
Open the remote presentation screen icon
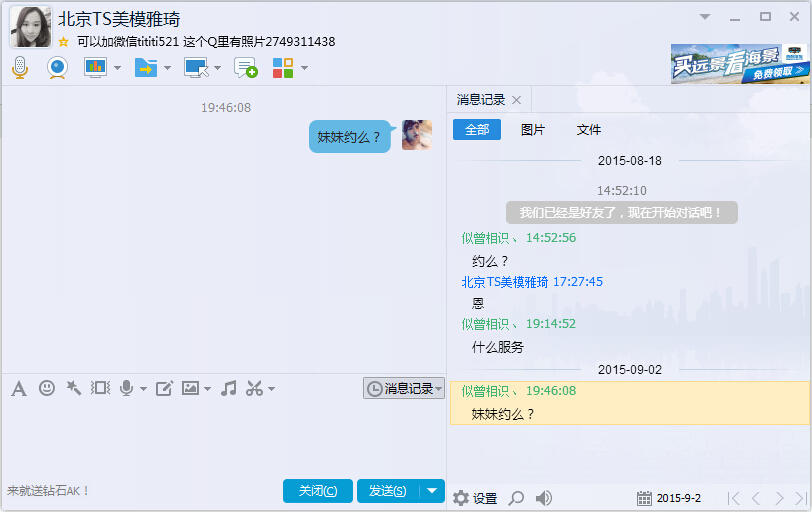[95, 67]
